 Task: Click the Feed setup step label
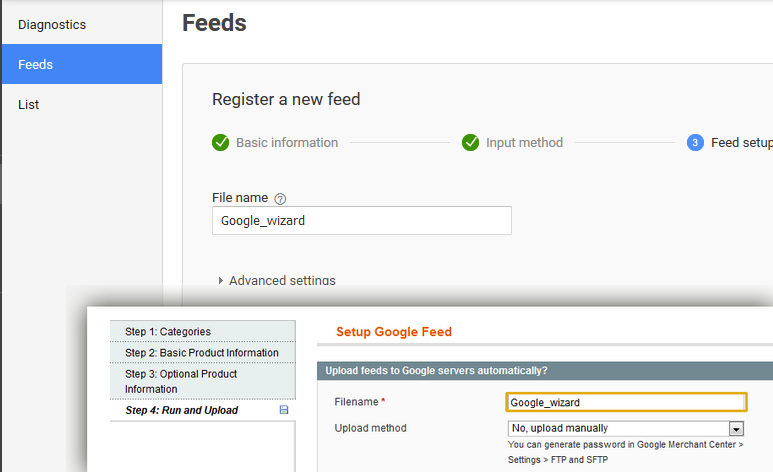pos(740,142)
